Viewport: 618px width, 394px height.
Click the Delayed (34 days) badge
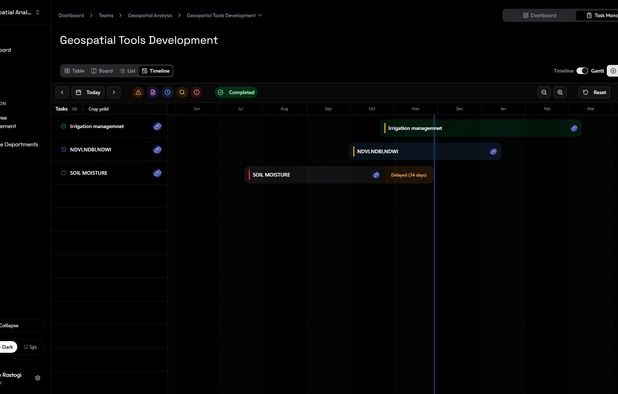point(408,175)
